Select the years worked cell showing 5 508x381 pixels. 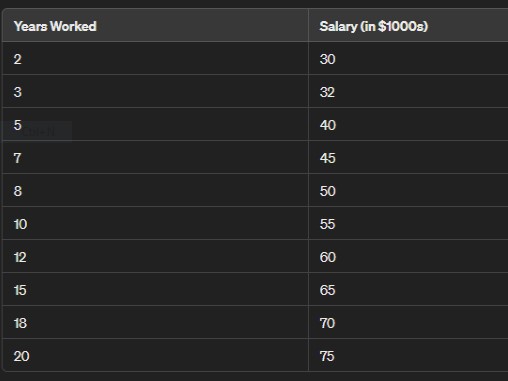pyautogui.click(x=155, y=124)
